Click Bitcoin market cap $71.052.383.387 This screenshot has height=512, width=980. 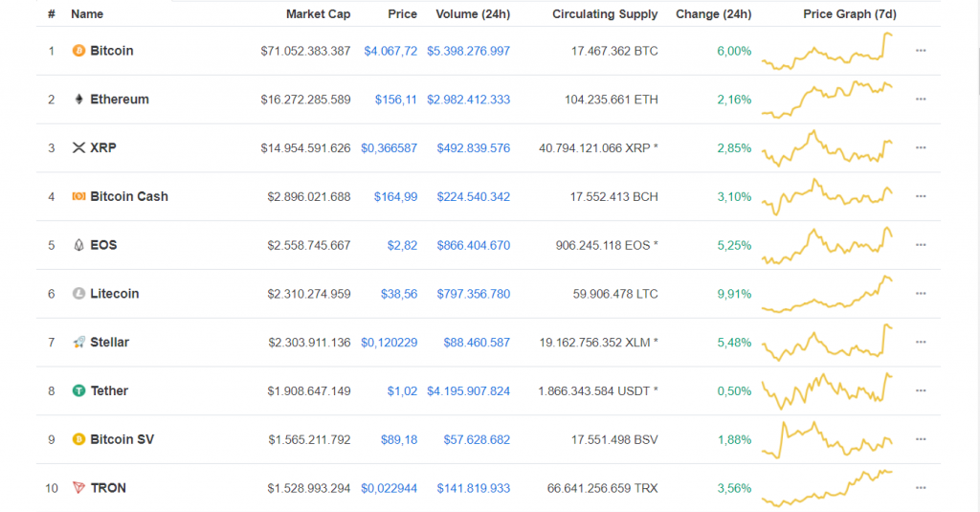305,51
